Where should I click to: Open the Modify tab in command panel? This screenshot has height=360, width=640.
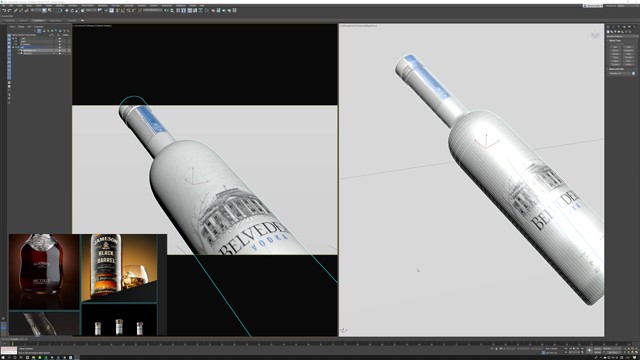[613, 27]
